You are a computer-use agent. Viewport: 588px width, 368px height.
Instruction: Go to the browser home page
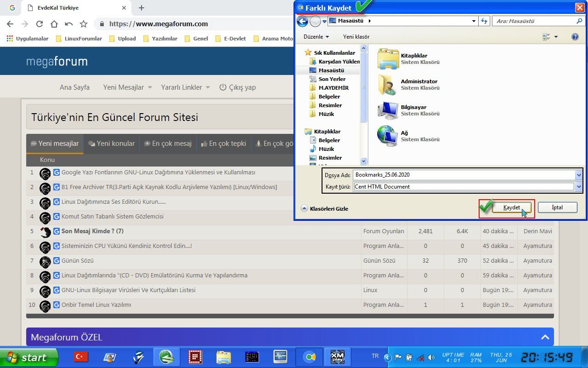54,24
